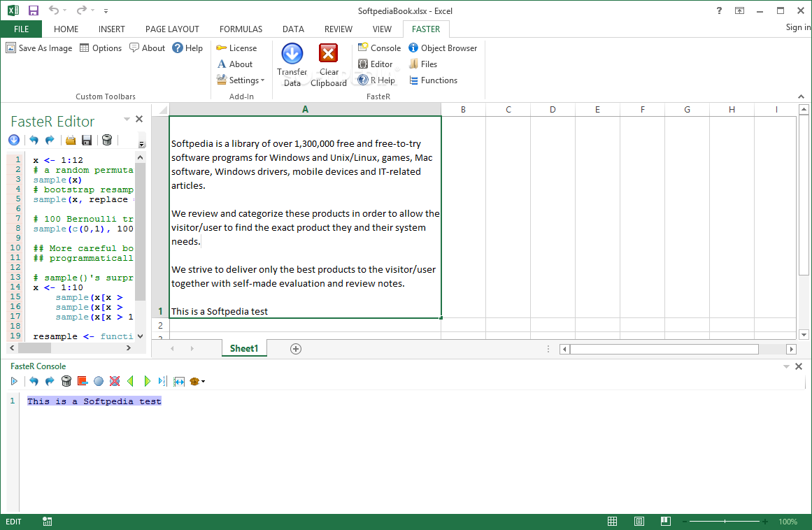Click the Excel help question mark icon
This screenshot has width=812, height=530.
[x=719, y=10]
